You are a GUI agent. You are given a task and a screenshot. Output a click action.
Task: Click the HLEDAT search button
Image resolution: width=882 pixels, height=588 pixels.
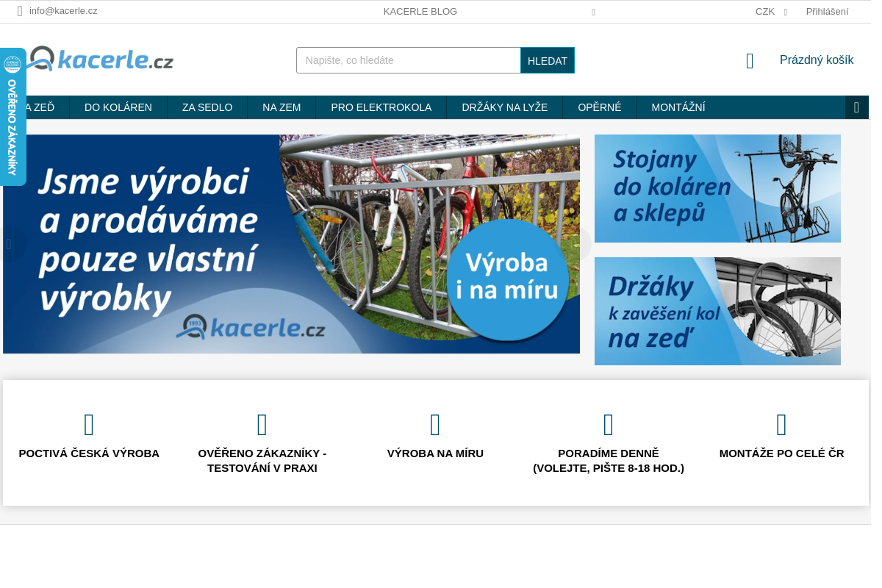click(x=547, y=60)
